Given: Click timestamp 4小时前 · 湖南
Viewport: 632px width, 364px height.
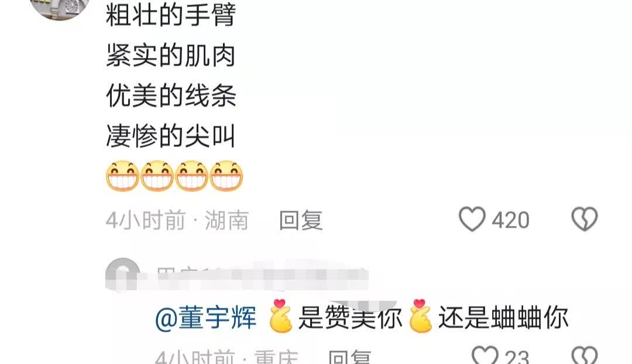Looking at the screenshot, I should coord(177,221).
